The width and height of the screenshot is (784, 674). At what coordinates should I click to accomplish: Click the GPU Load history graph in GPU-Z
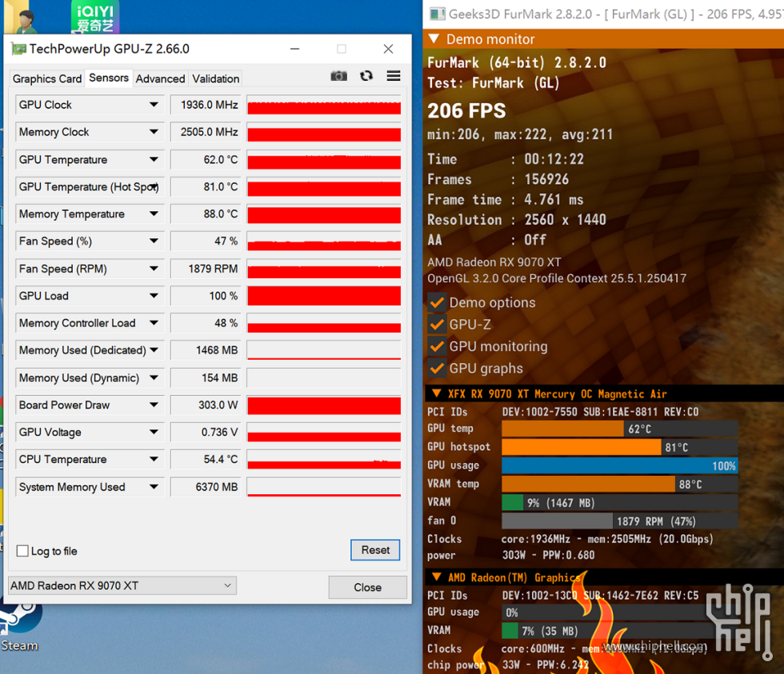tap(324, 296)
